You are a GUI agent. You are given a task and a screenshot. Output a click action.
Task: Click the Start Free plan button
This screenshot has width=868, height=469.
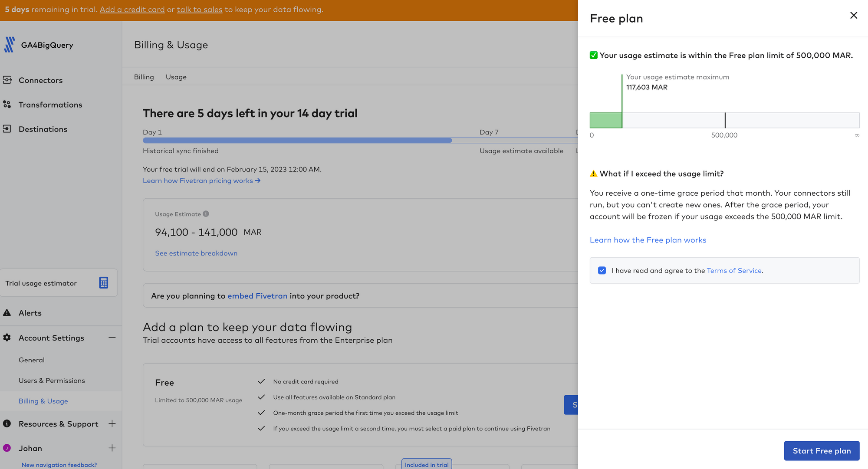coord(822,451)
